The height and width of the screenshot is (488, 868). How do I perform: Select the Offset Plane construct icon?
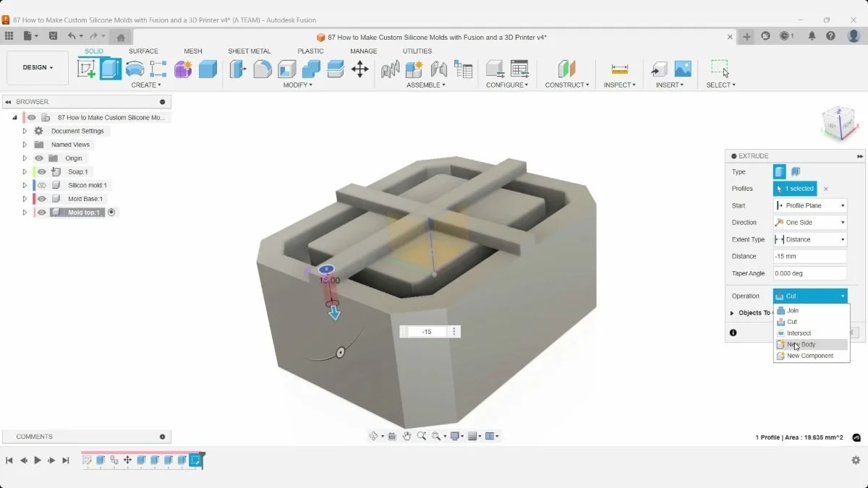pyautogui.click(x=566, y=69)
